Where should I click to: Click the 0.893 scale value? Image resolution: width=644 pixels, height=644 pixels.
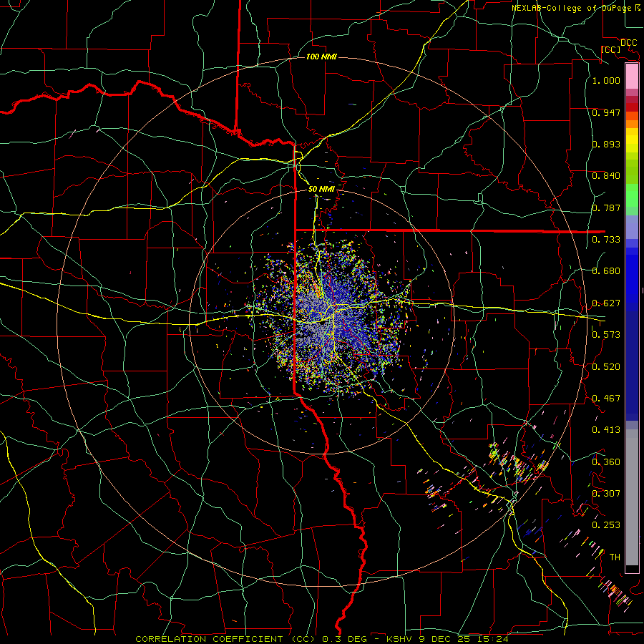click(x=606, y=144)
